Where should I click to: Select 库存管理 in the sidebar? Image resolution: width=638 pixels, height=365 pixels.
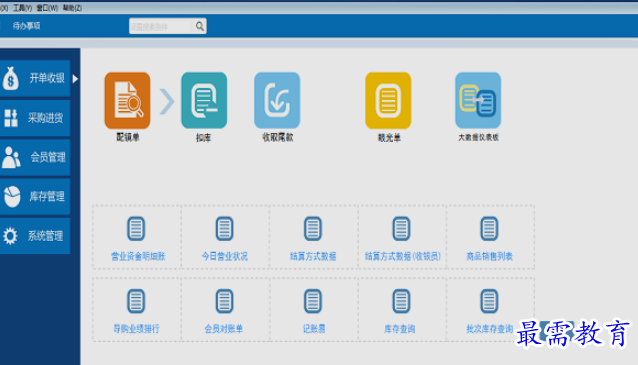coord(35,197)
